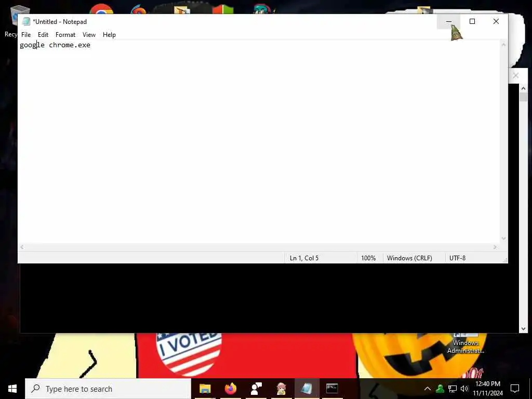Viewport: 532px width, 399px height.
Task: Open the notification Action Center icon
Action: pyautogui.click(x=515, y=389)
